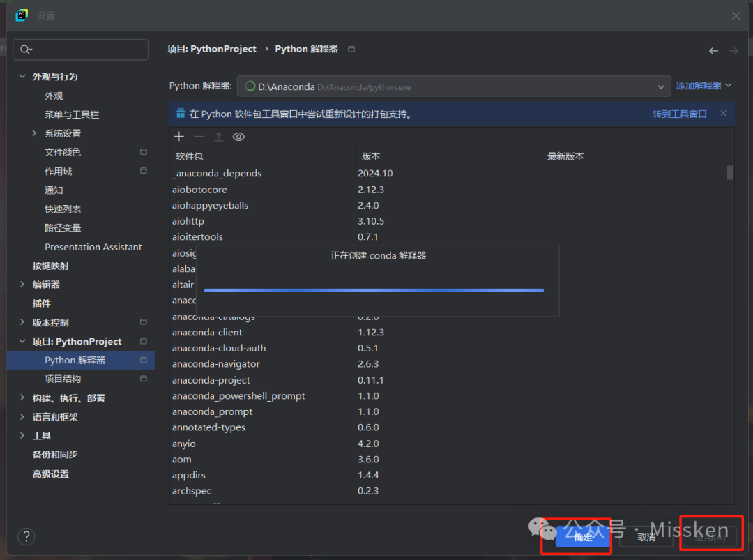753x560 pixels.
Task: Expand the 构建、执行、部署 section
Action: [x=22, y=398]
